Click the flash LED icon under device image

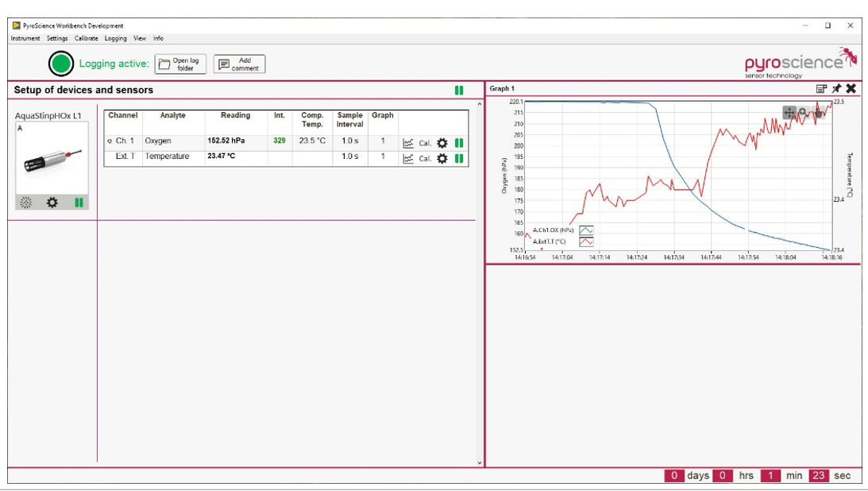tap(26, 203)
